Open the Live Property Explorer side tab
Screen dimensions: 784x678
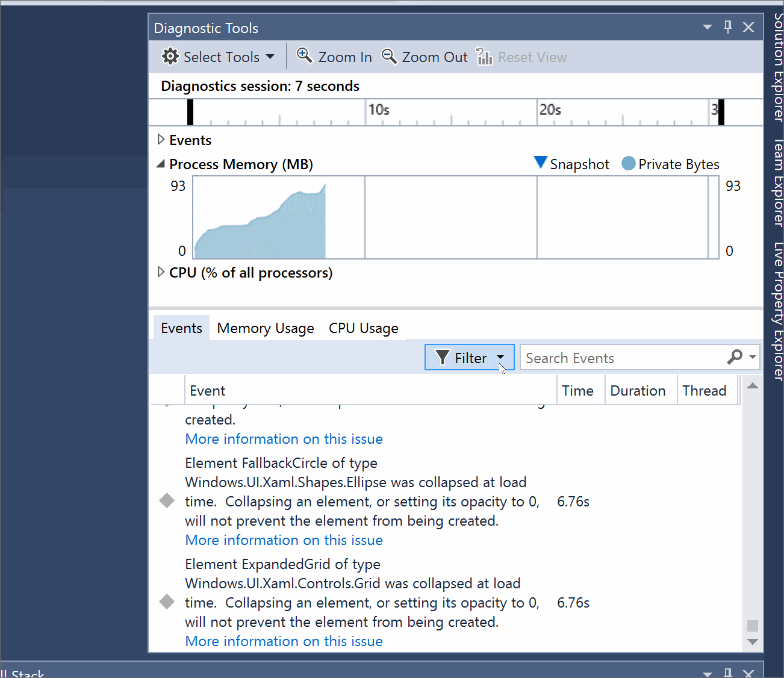coord(778,311)
